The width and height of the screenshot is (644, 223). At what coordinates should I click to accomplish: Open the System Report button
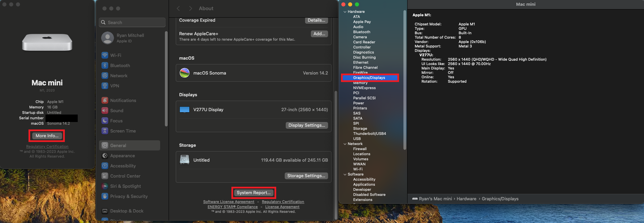pos(253,192)
